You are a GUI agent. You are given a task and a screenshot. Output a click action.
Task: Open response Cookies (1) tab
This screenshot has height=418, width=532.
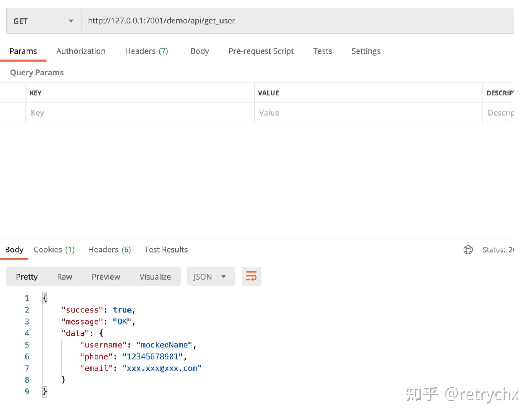(54, 250)
